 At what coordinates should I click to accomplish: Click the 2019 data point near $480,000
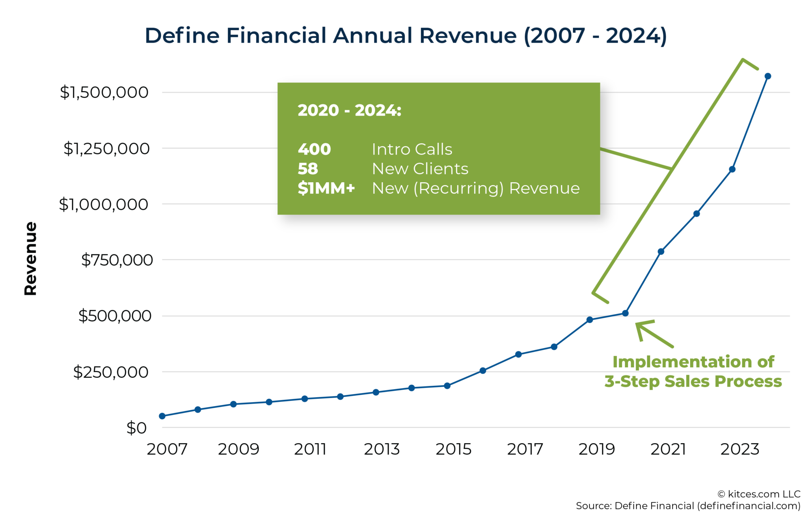pos(590,319)
